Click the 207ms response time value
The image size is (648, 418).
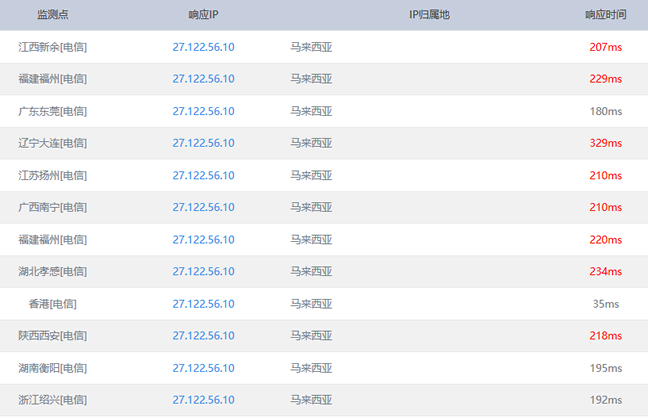[x=605, y=47]
